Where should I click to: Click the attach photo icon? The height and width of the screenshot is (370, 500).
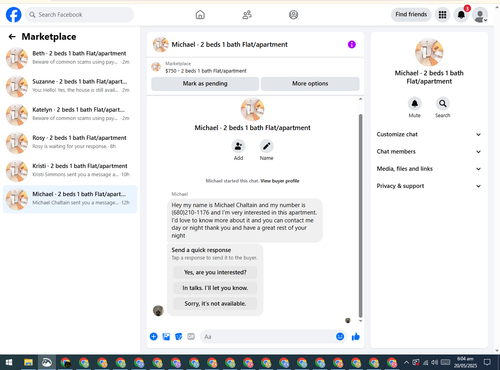pyautogui.click(x=166, y=337)
